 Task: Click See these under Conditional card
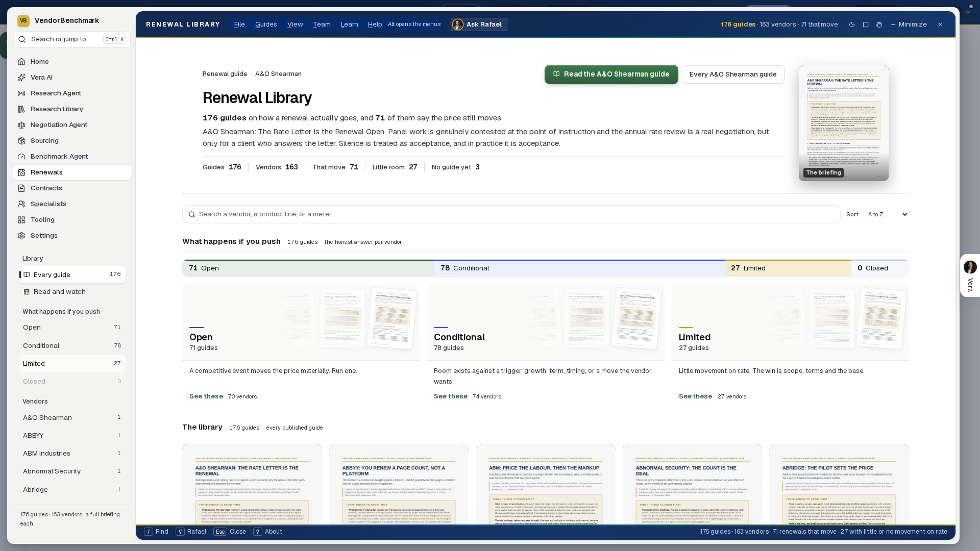click(x=451, y=396)
